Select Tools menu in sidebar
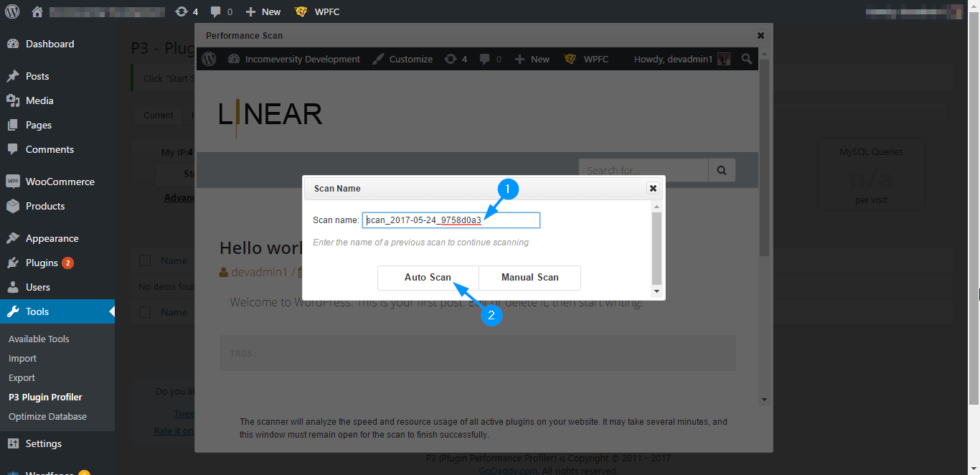Screen dimensions: 980x475 pyautogui.click(x=57, y=311)
